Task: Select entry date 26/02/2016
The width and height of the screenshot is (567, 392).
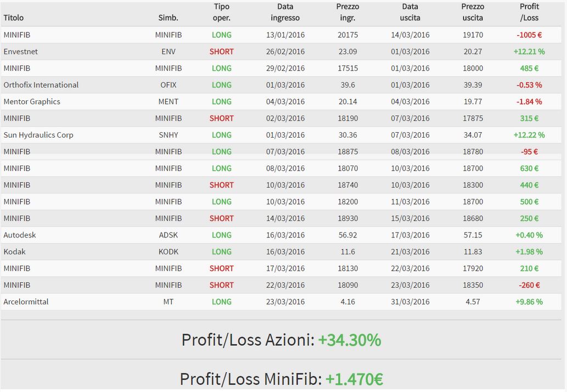Action: pos(285,52)
